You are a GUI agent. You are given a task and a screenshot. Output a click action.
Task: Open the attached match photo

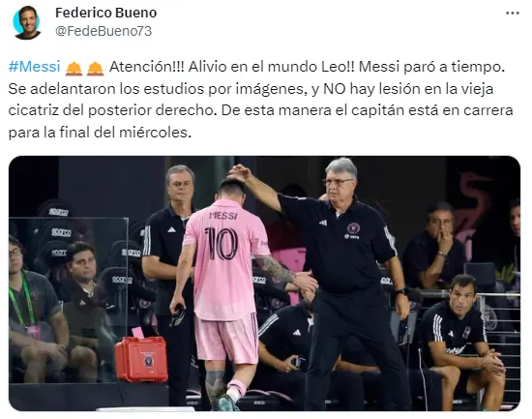point(264,284)
